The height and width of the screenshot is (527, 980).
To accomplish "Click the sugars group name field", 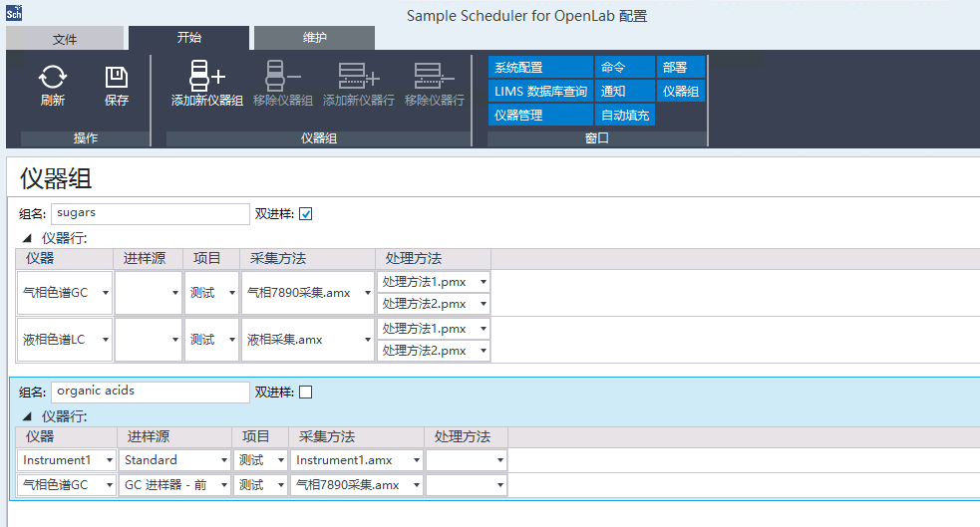I will point(150,213).
